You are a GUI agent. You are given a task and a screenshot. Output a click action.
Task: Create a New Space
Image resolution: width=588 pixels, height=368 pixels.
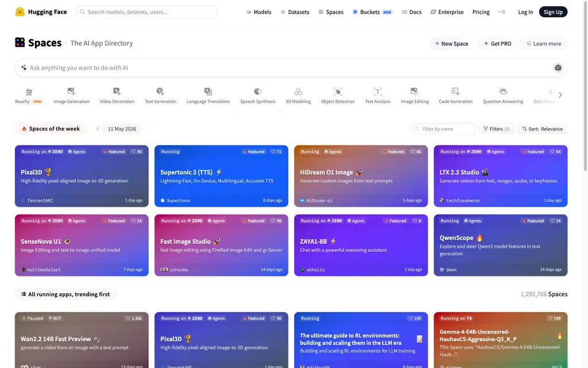451,44
